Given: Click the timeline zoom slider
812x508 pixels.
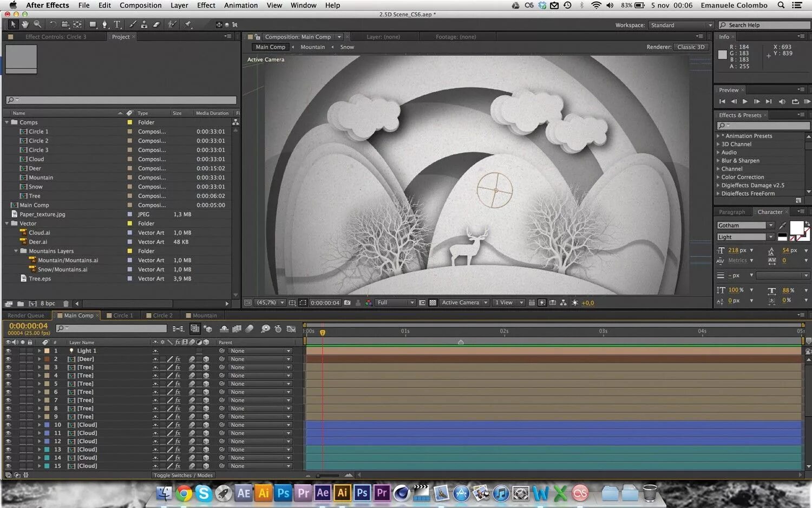Looking at the screenshot, I should [x=328, y=476].
